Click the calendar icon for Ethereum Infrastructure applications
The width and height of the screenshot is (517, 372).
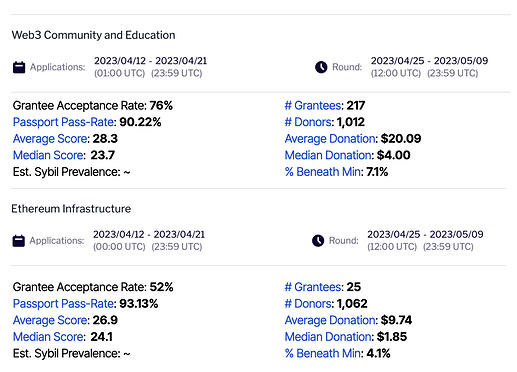[19, 241]
